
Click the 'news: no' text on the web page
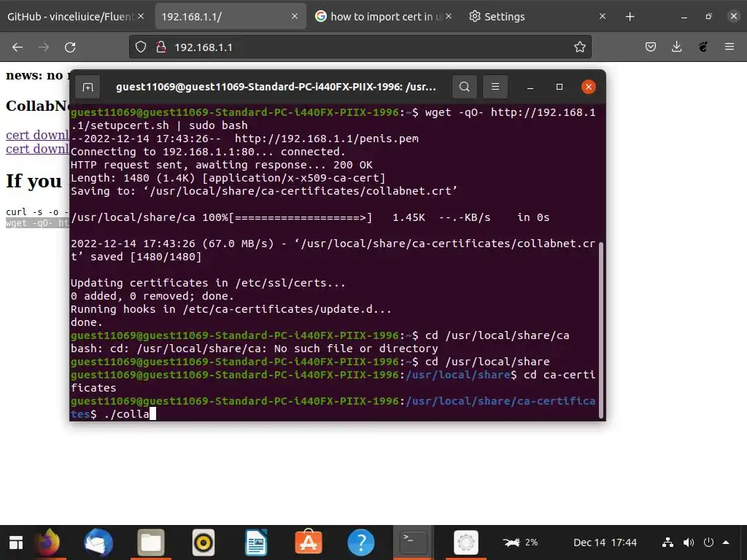[34, 75]
